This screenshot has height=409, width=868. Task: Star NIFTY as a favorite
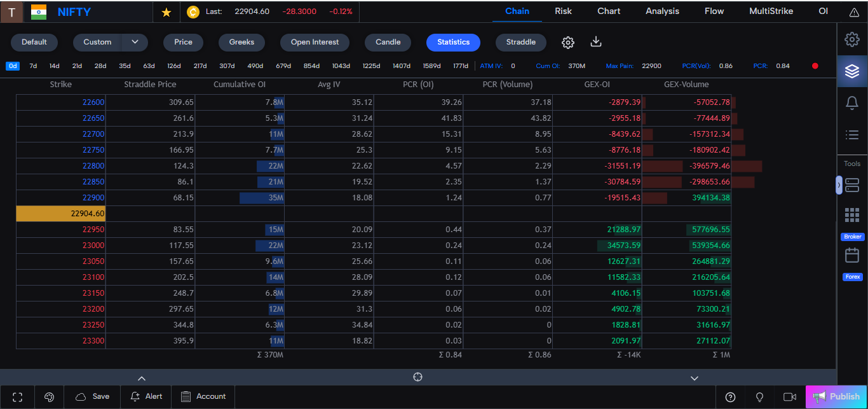pos(166,11)
